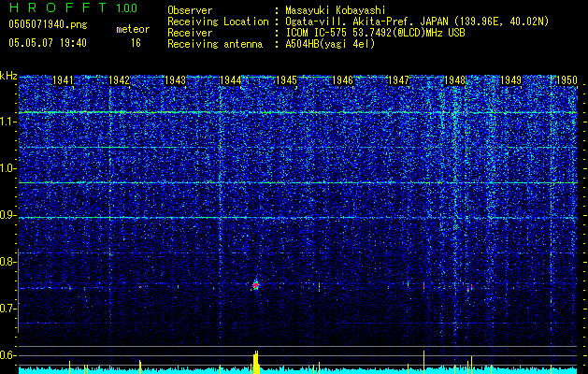Image resolution: width=588 pixels, height=374 pixels.
Task: Click the HROFFT 1.0.0 title text
Action: 73,7
